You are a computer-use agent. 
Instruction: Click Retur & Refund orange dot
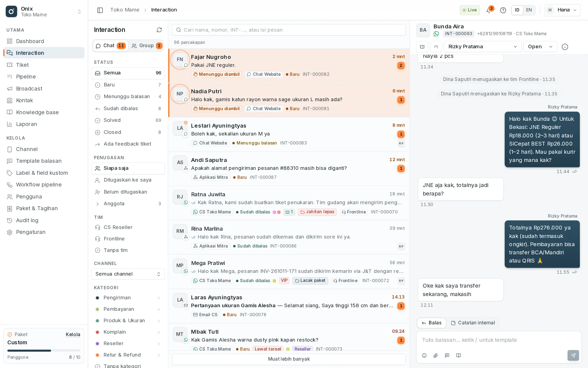(x=97, y=355)
